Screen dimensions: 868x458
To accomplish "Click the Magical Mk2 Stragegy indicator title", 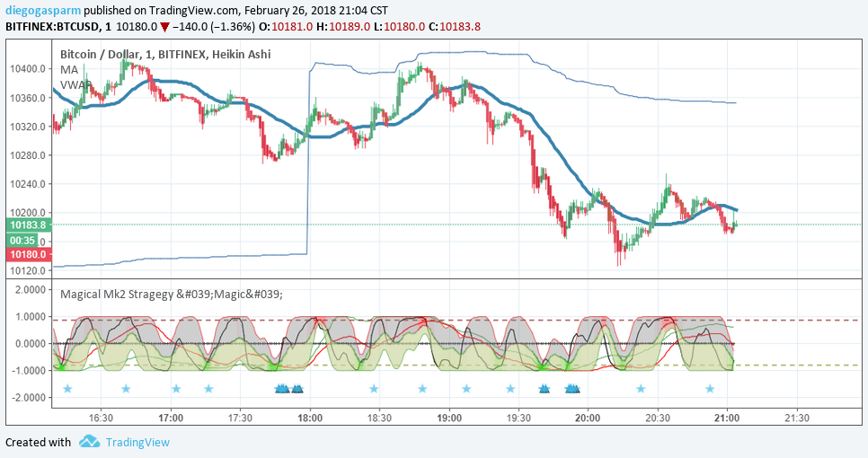I will 171,295.
